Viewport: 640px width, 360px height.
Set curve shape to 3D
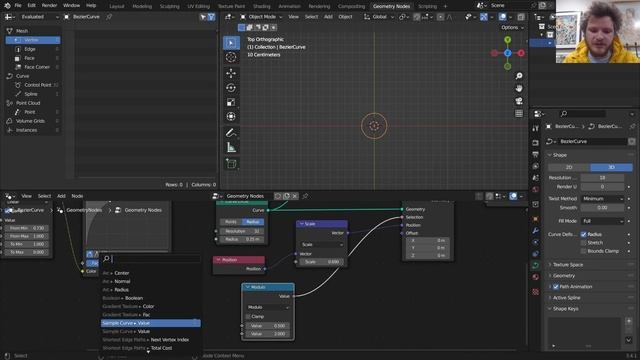click(611, 167)
